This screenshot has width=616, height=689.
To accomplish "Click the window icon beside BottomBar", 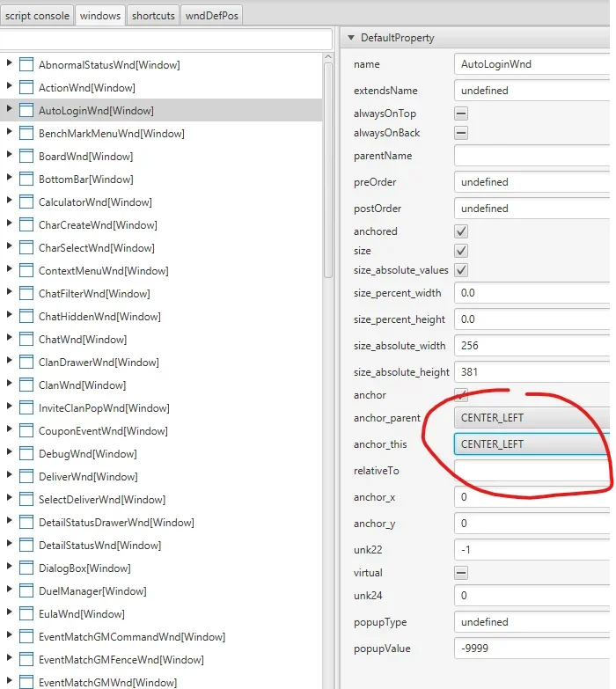I will (26, 179).
